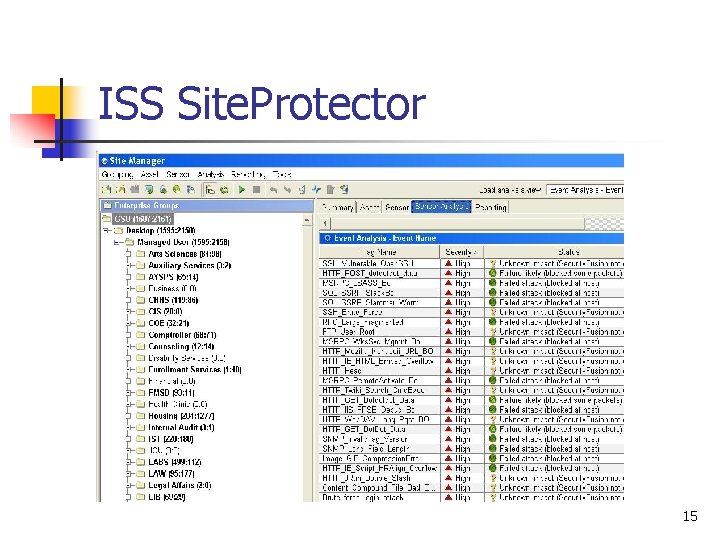Open the Grouping menu
This screenshot has height=540, width=720.
(x=118, y=174)
